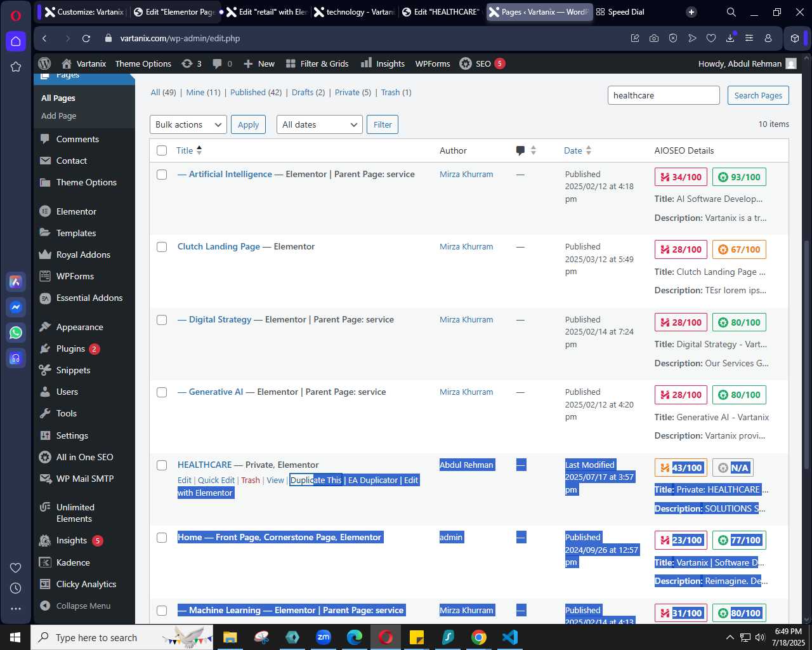The image size is (812, 650).
Task: Click the browser address bar URL
Action: pyautogui.click(x=180, y=38)
